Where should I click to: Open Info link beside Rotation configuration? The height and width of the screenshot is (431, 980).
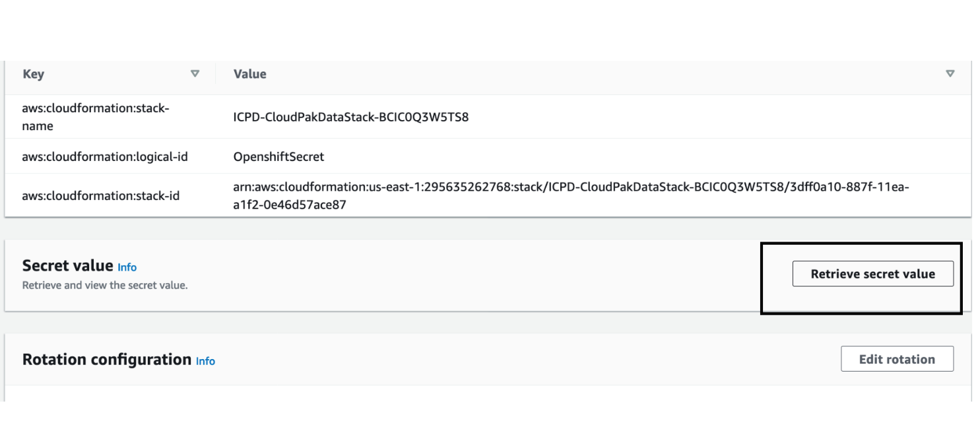tap(205, 361)
